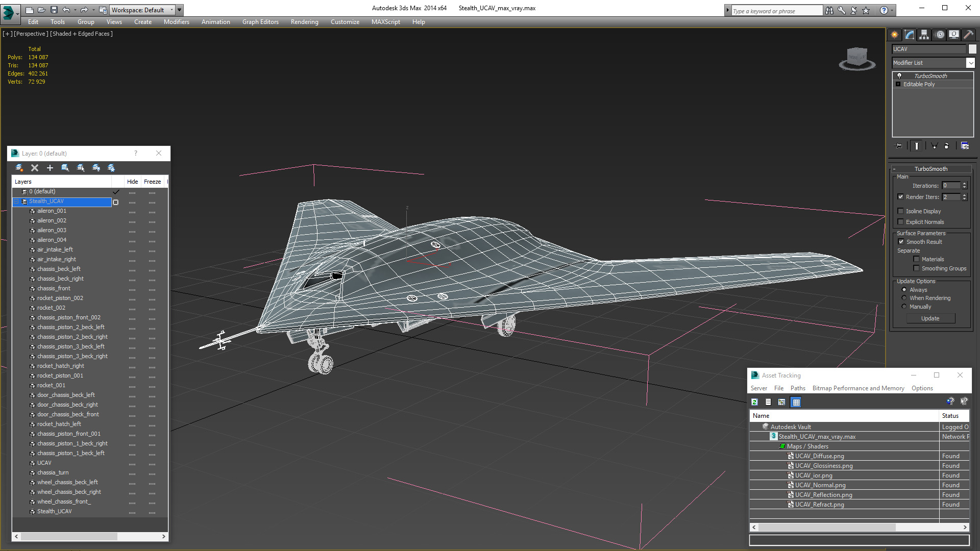Select the Always update option
The width and height of the screenshot is (980, 551).
coord(904,290)
